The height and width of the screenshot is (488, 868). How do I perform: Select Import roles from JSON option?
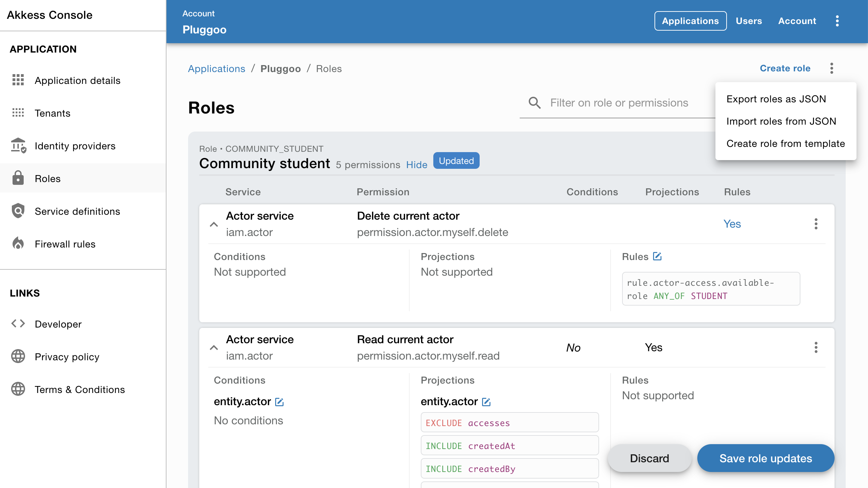coord(782,121)
